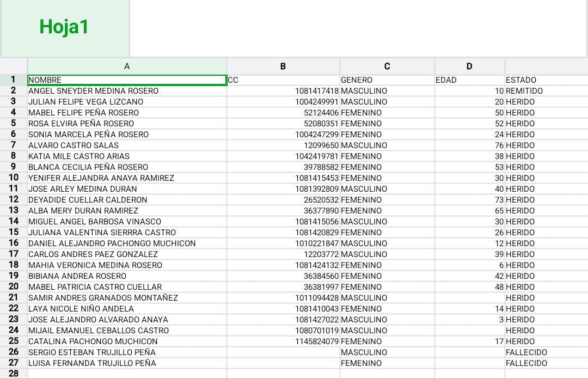Select the cell ANGEL SNEYDER MEDINA ROSERO

pyautogui.click(x=127, y=91)
